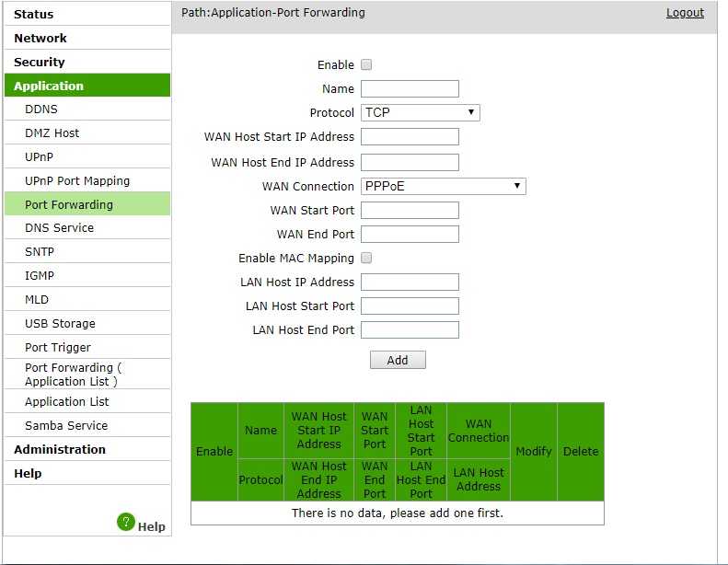The width and height of the screenshot is (728, 565).
Task: Focus WAN Host End IP Address field
Action: pyautogui.click(x=410, y=163)
